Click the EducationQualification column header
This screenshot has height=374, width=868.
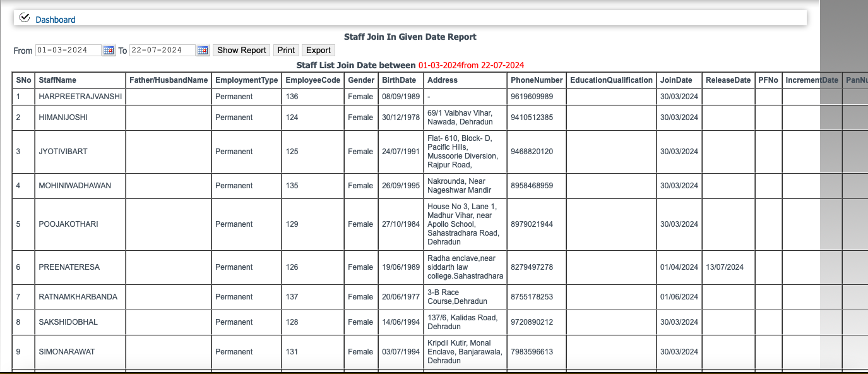coord(611,80)
